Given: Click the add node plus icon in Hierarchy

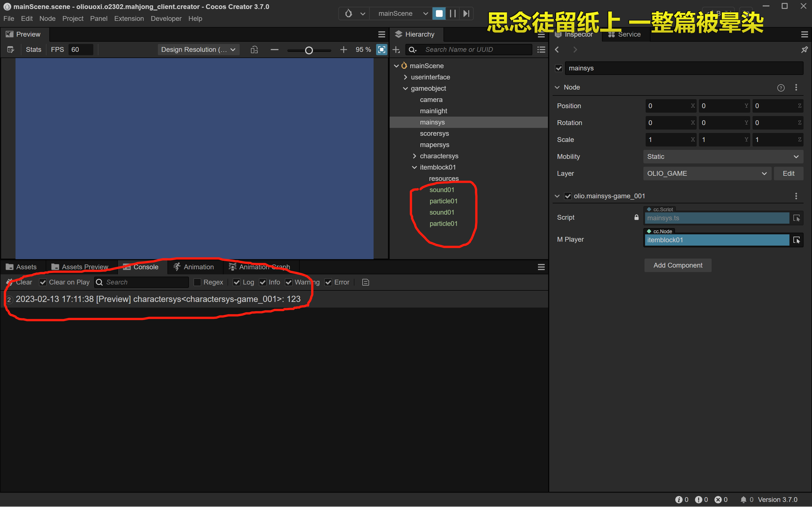Looking at the screenshot, I should [x=396, y=50].
